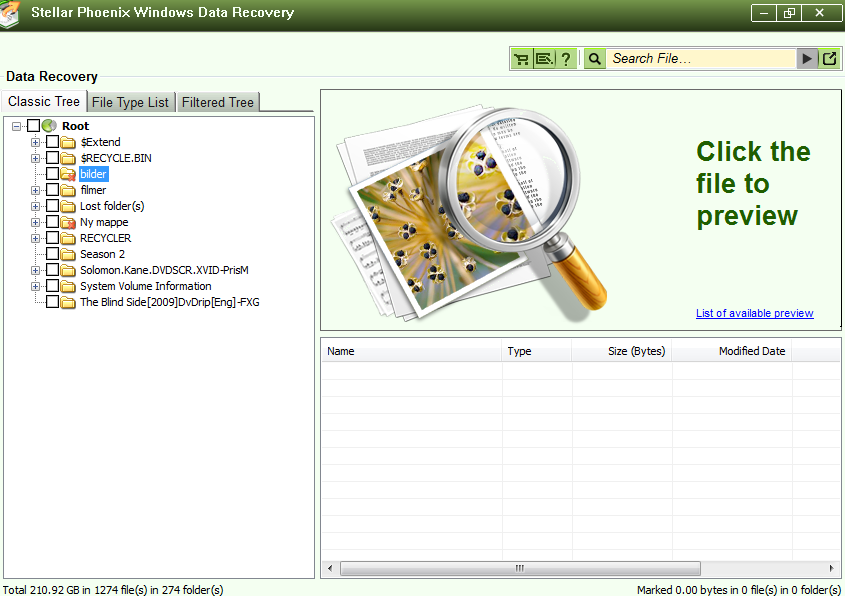Screen dimensions: 845x596
Task: Click the Stellar Phoenix app logo
Action: [10, 13]
